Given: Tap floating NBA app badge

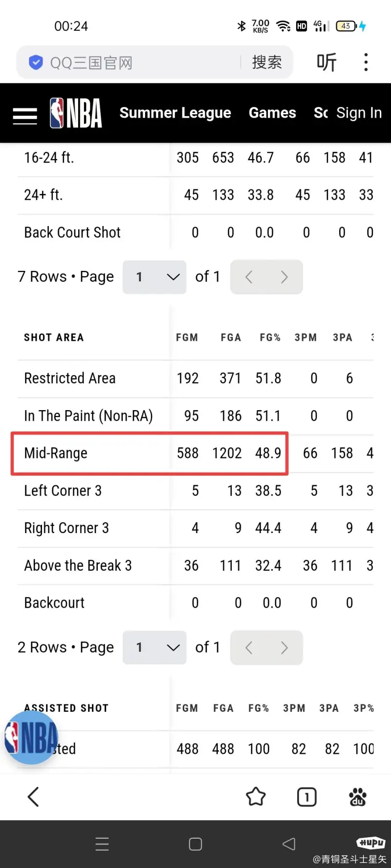Looking at the screenshot, I should 31,737.
